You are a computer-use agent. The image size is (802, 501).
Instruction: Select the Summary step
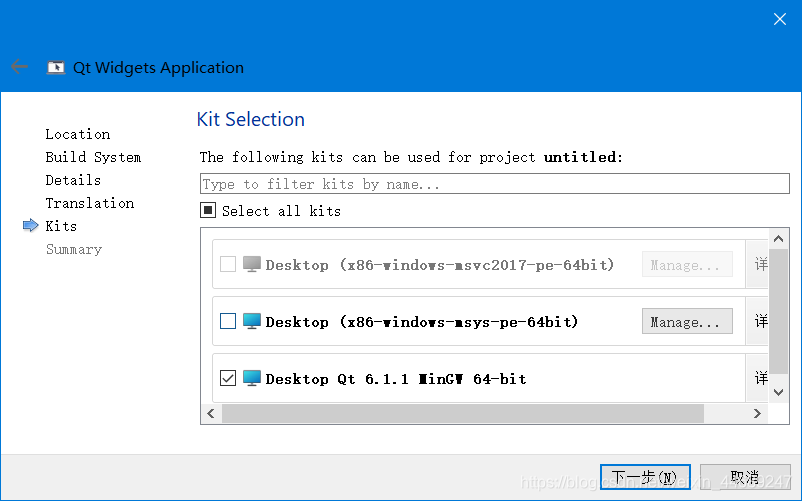click(74, 249)
